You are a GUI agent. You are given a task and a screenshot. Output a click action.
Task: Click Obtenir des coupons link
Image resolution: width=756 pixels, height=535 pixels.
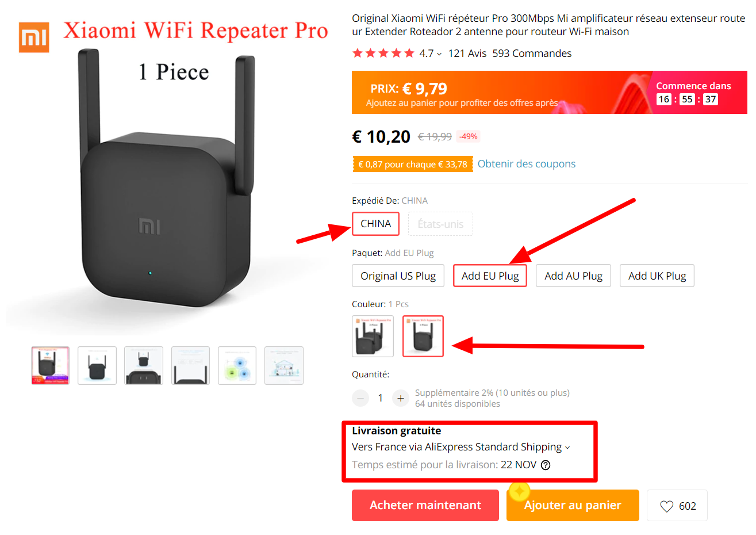click(526, 164)
